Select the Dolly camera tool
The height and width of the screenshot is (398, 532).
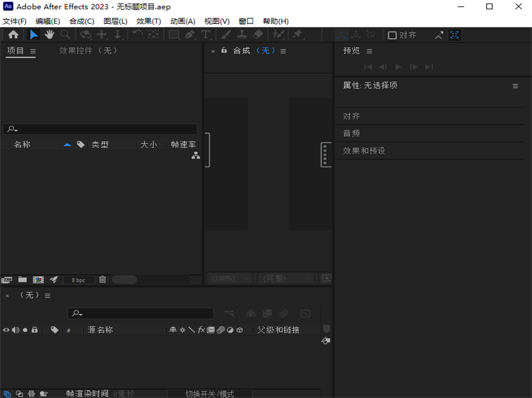point(118,35)
